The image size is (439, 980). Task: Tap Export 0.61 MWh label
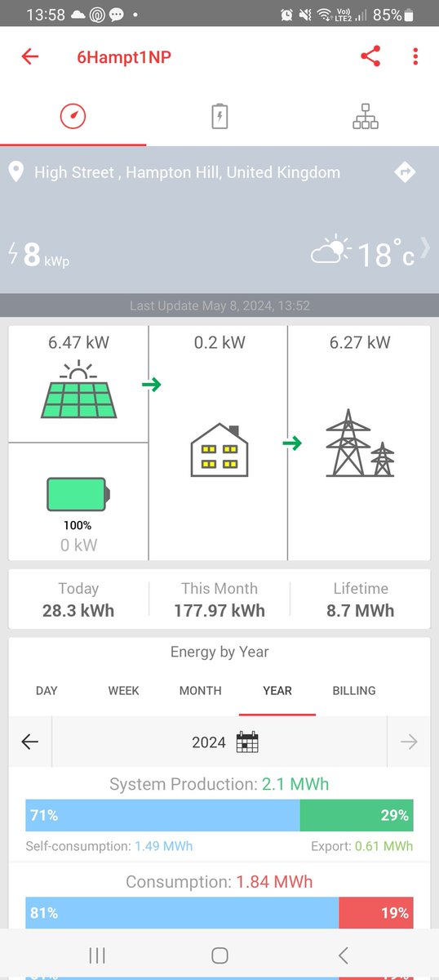[362, 846]
